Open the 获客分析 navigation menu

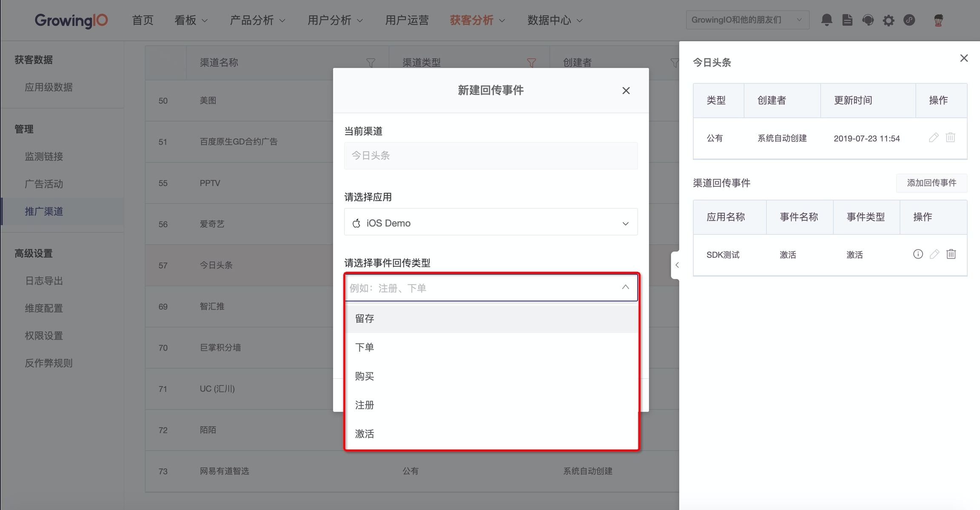click(x=477, y=20)
